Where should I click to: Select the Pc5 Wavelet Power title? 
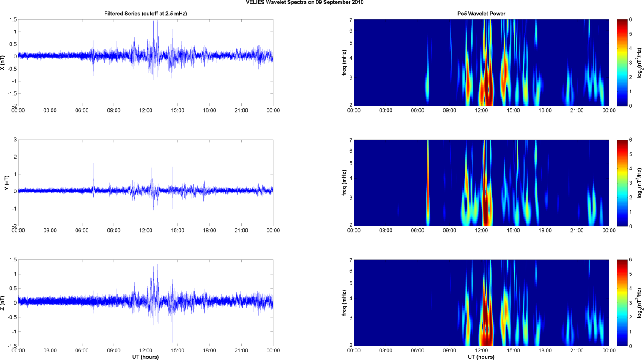481,14
